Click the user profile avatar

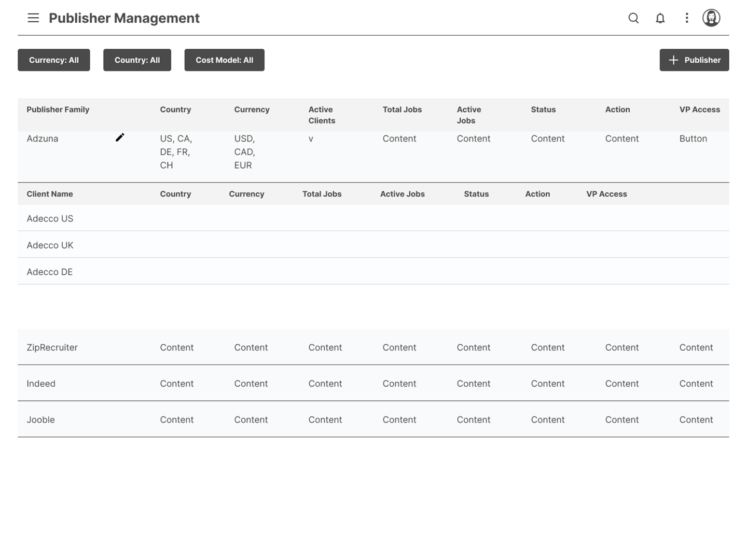pos(711,18)
